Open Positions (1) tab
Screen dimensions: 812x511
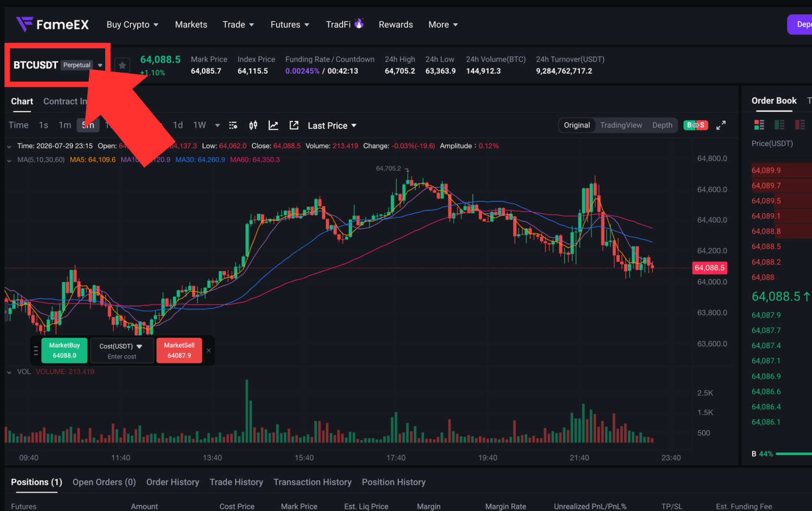37,482
